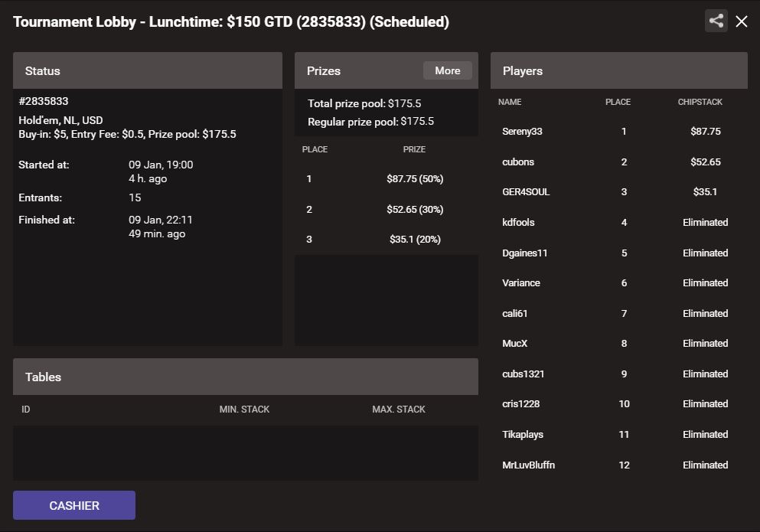Viewport: 760px width, 532px height.
Task: Select player kdfools in the list
Action: 619,223
